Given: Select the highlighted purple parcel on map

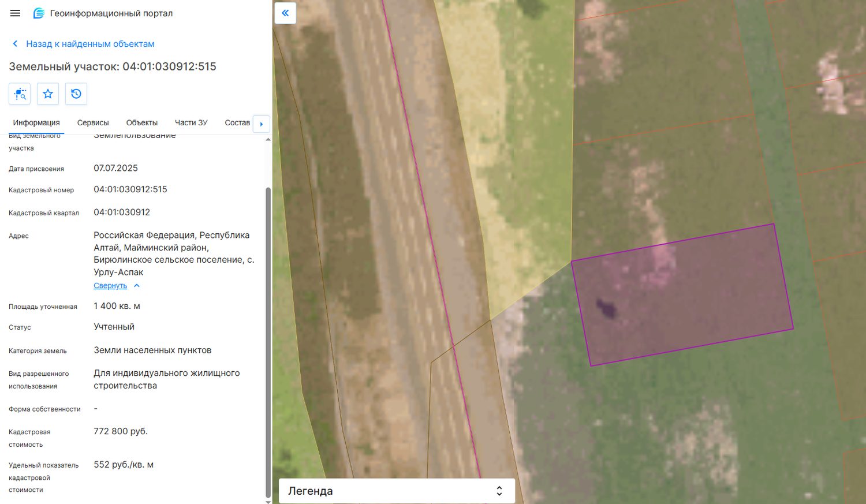Looking at the screenshot, I should (682, 294).
